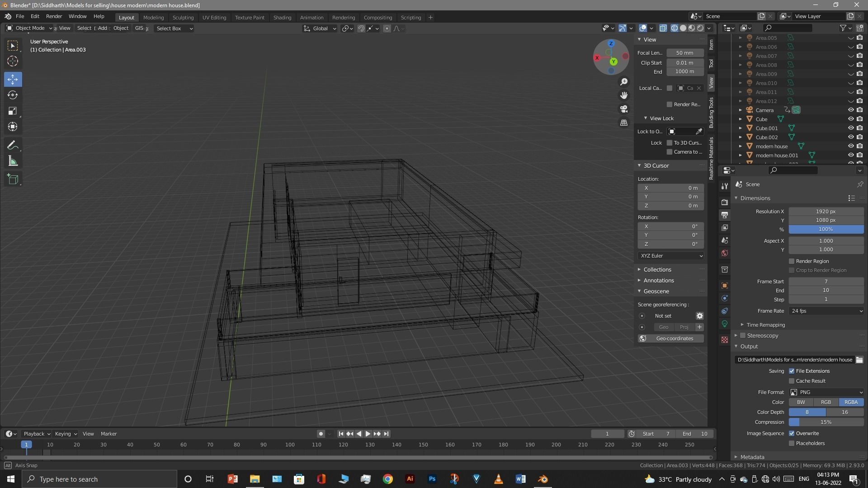Open the World properties tab icon
The height and width of the screenshot is (488, 868).
click(x=725, y=253)
